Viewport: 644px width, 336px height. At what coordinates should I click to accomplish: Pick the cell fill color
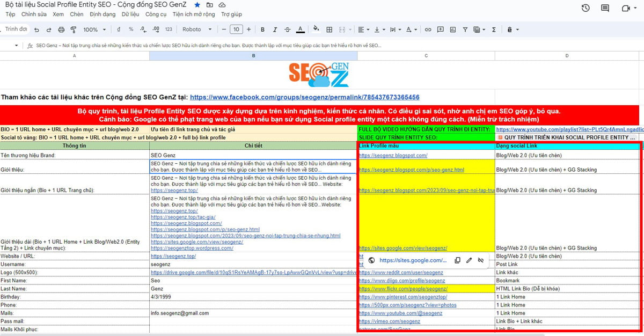pos(316,30)
